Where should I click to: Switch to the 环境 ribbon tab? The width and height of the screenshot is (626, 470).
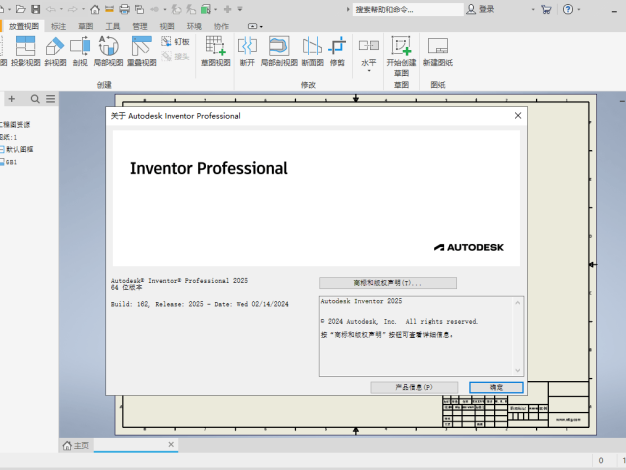194,26
